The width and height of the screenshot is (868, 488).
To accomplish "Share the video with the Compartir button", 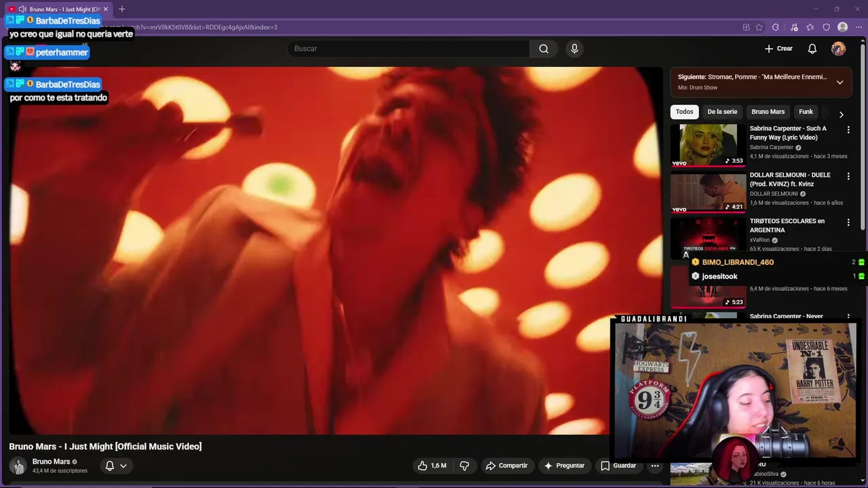I will (x=507, y=466).
